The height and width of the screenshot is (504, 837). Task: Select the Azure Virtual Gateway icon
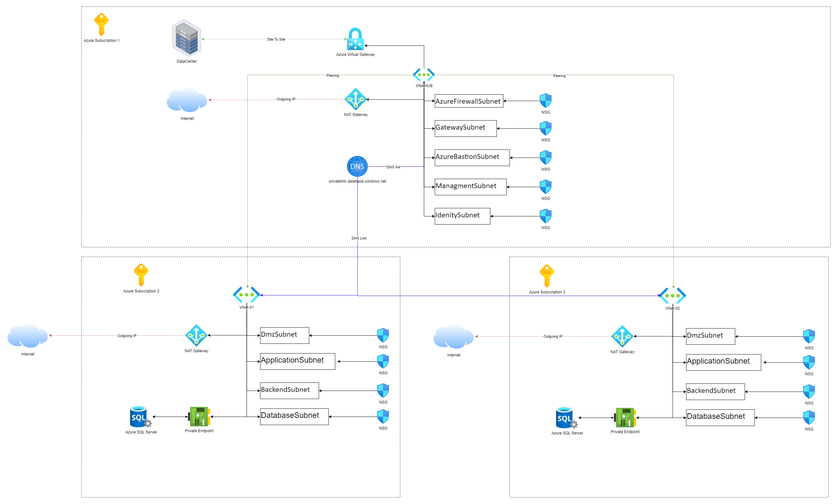coord(355,39)
